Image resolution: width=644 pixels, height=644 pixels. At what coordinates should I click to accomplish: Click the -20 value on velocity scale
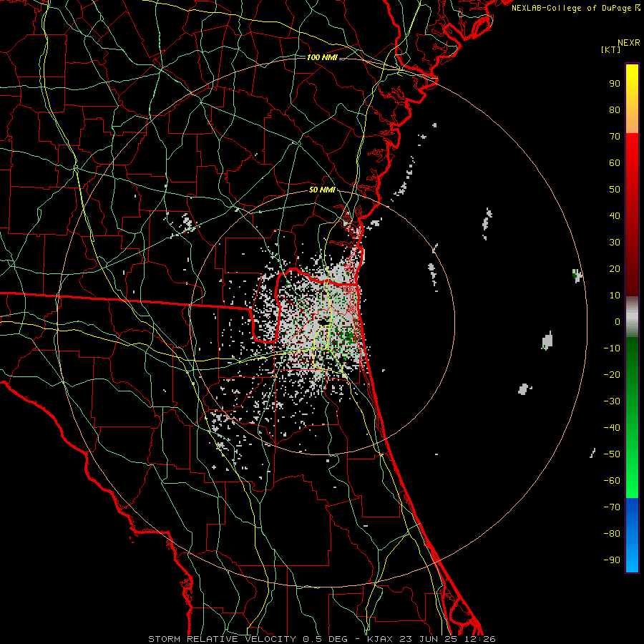pos(612,374)
